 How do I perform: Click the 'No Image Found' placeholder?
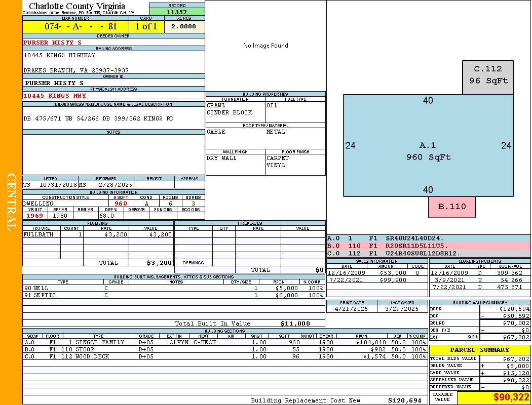coord(265,46)
